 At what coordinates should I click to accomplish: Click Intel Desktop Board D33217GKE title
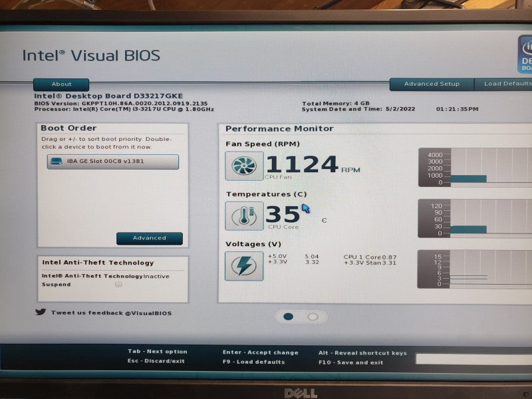(108, 96)
